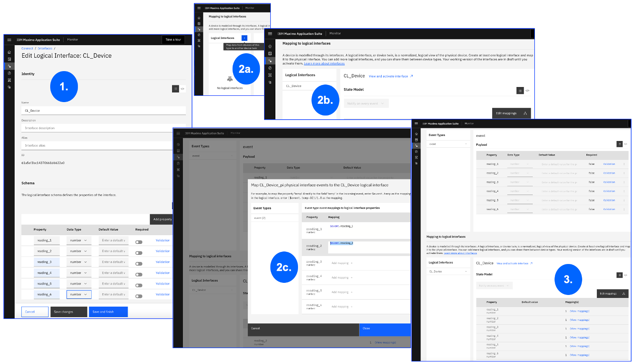Open hamburger menu in screenshot 3
Screen dimensions: 637x364
coord(416,123)
